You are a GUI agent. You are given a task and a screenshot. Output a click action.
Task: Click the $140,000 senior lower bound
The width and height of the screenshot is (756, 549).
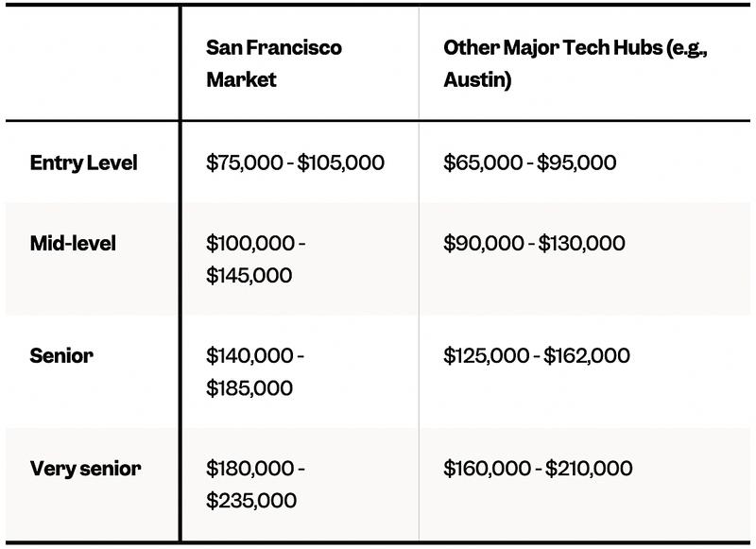(x=250, y=356)
